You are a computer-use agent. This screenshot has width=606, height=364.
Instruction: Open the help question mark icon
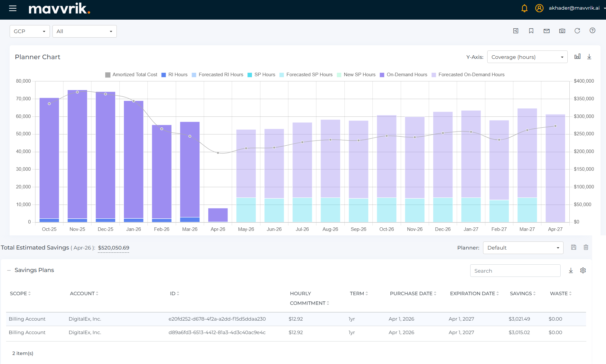592,31
